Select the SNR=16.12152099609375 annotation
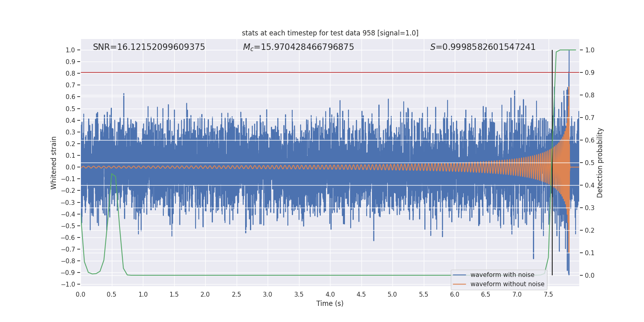 tap(149, 47)
